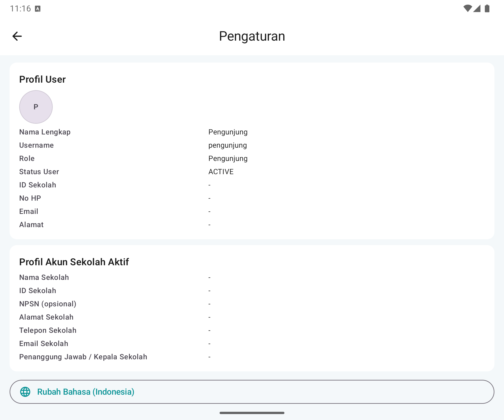The height and width of the screenshot is (420, 504).
Task: Select the Email Sekolah label
Action: [x=44, y=344]
